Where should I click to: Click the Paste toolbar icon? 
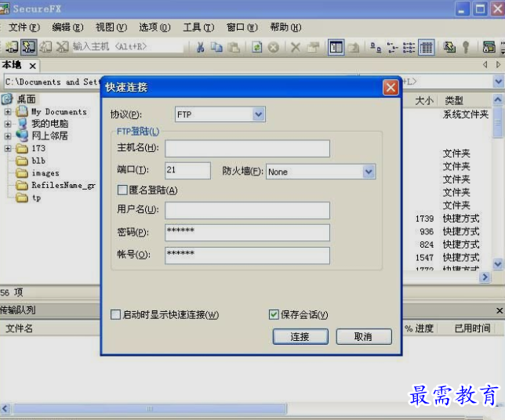pos(234,47)
